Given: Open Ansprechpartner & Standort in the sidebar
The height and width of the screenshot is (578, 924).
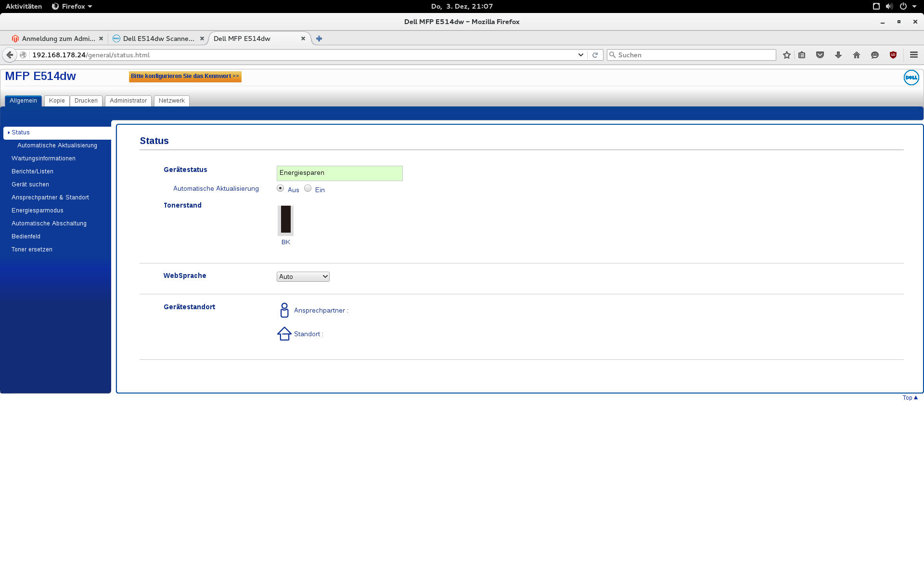Looking at the screenshot, I should coord(50,197).
